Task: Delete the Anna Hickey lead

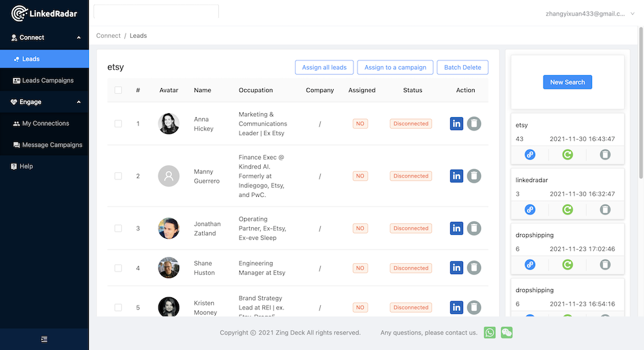Action: [474, 124]
